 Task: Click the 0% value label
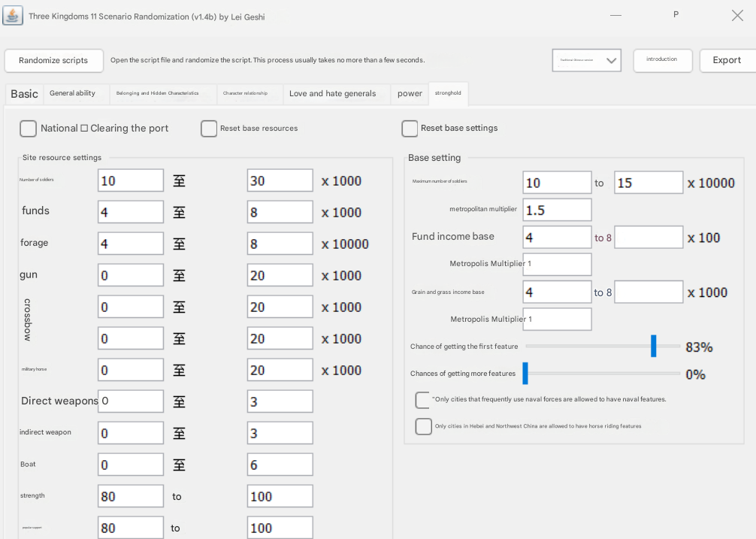pyautogui.click(x=695, y=374)
